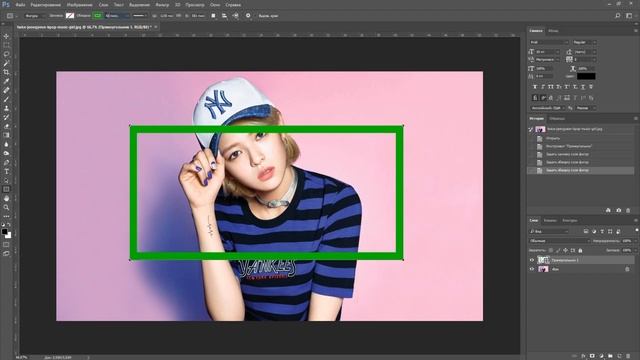Toggle Faux Bold in Character panel
The image size is (640, 360).
535,87
